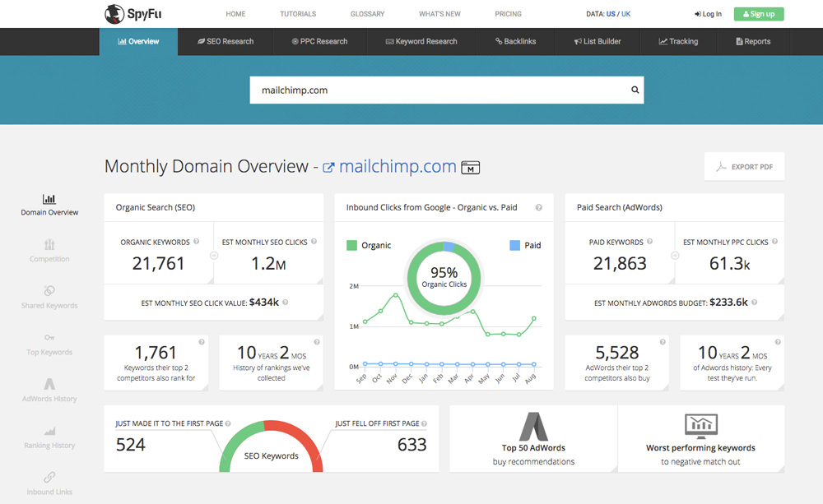Screen dimensions: 823x504
Task: Click help icon on the 1,761 keywords card
Action: tap(202, 342)
